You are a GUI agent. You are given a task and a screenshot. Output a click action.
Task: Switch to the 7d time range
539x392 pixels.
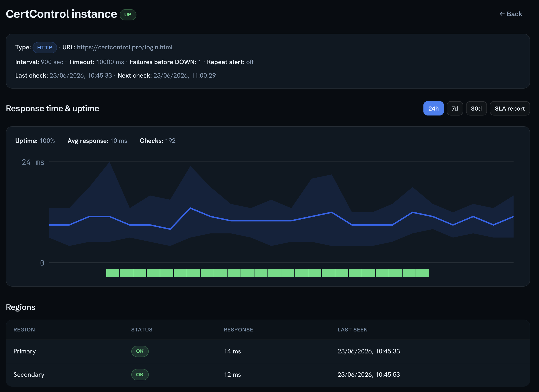click(455, 108)
